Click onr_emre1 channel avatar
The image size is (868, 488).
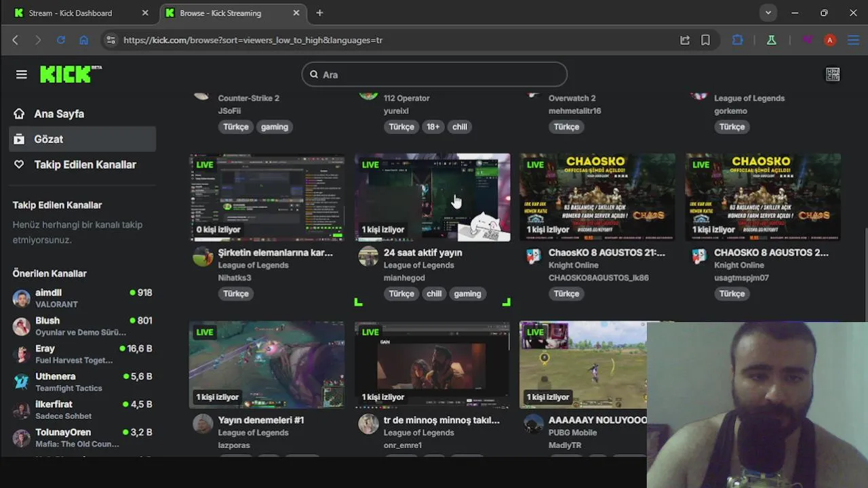click(x=368, y=424)
